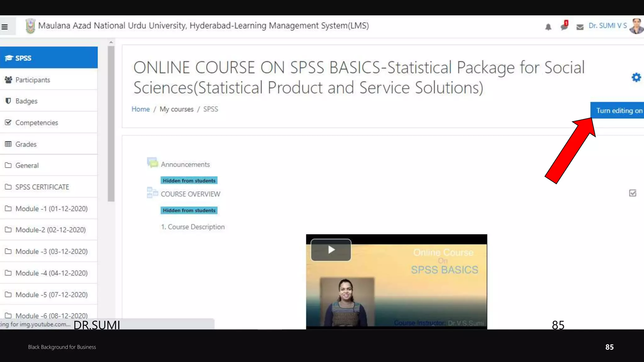Click the COURSE OVERVIEW activity icon
This screenshot has height=362, width=644.
[x=152, y=193]
